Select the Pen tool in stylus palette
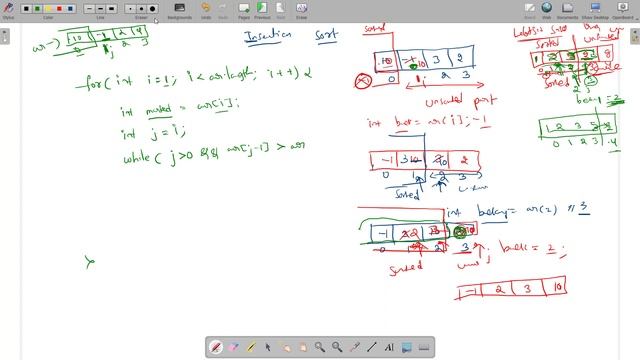Image resolution: width=640 pixels, height=360 pixels. click(x=216, y=347)
